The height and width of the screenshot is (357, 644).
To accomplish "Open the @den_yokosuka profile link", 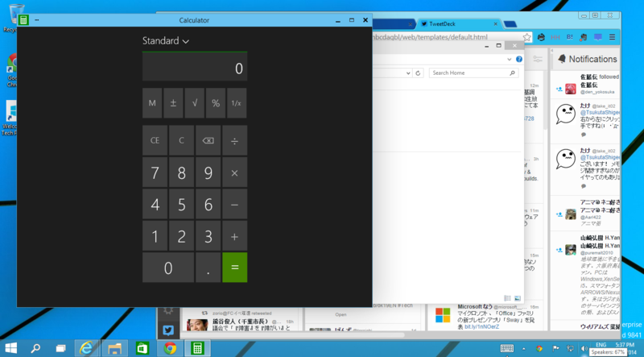I will [x=597, y=92].
